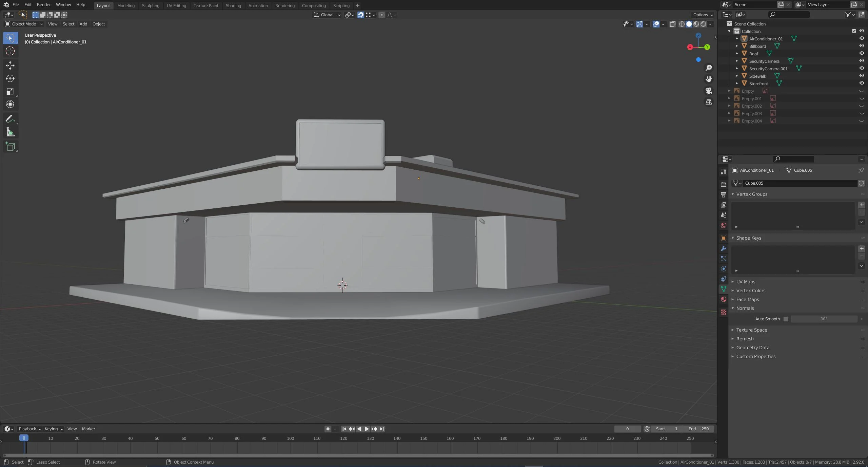Toggle Collection exclude checkbox
868x467 pixels.
854,31
